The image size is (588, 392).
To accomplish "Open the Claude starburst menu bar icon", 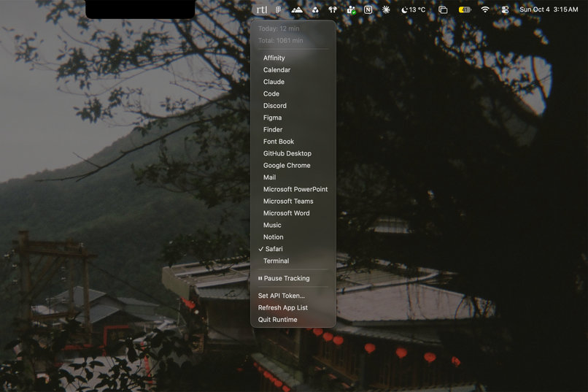I will click(386, 9).
